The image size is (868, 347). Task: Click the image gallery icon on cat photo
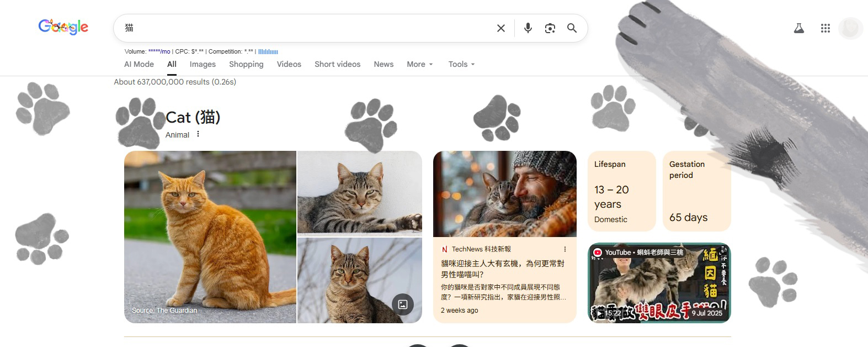click(403, 304)
